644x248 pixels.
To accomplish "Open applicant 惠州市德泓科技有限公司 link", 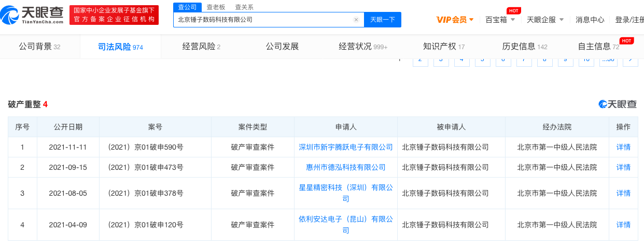I will (346, 167).
